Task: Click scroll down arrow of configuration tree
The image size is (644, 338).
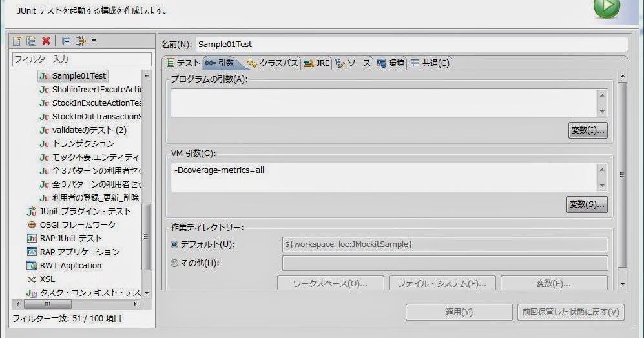Action: [147, 293]
